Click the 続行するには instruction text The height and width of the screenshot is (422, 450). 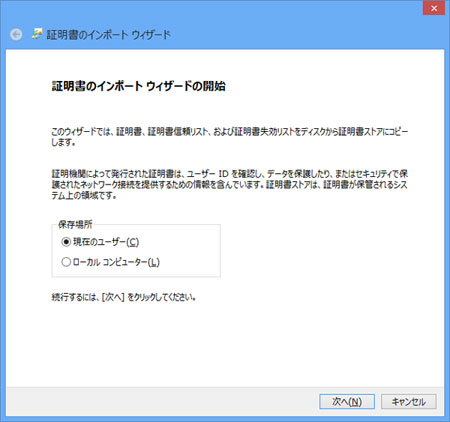[x=123, y=297]
